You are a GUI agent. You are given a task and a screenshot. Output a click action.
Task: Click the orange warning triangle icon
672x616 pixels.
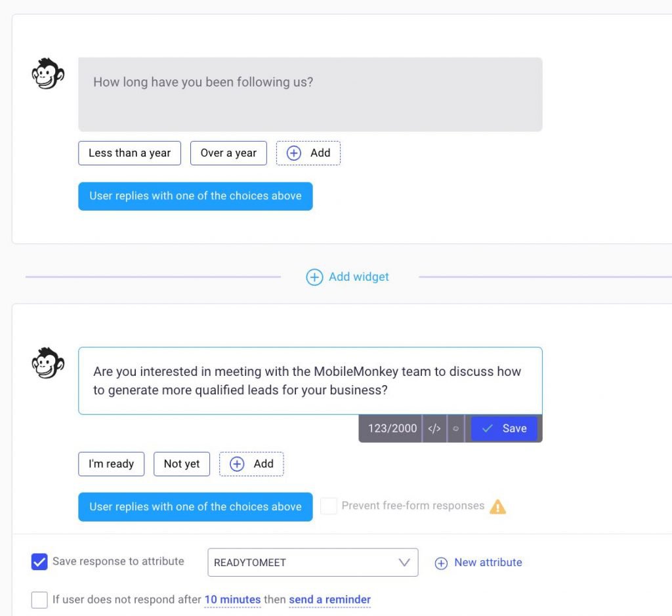497,506
